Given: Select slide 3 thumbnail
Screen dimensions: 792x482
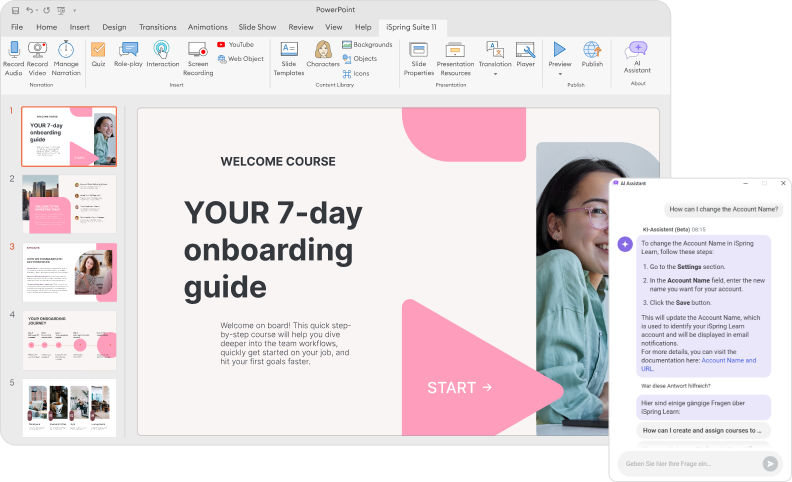Looking at the screenshot, I should 69,272.
